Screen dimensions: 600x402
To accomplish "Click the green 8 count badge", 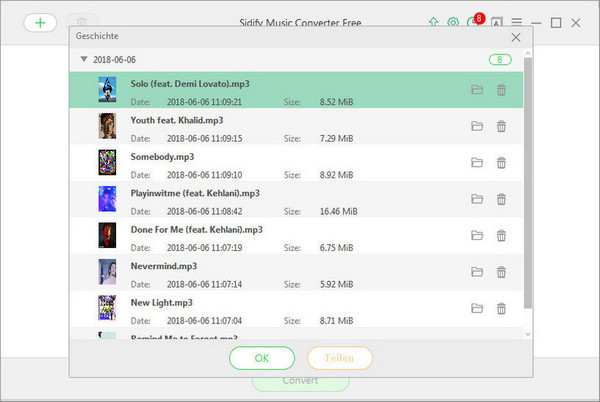I will click(500, 60).
